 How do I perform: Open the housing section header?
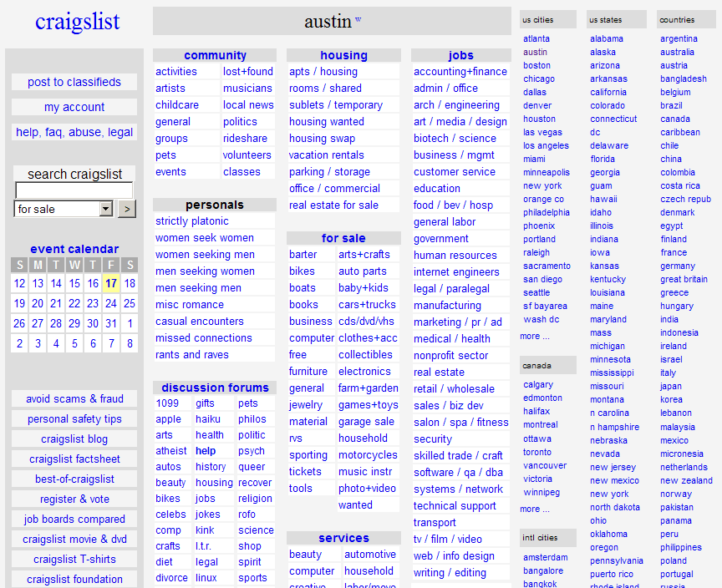tap(343, 55)
